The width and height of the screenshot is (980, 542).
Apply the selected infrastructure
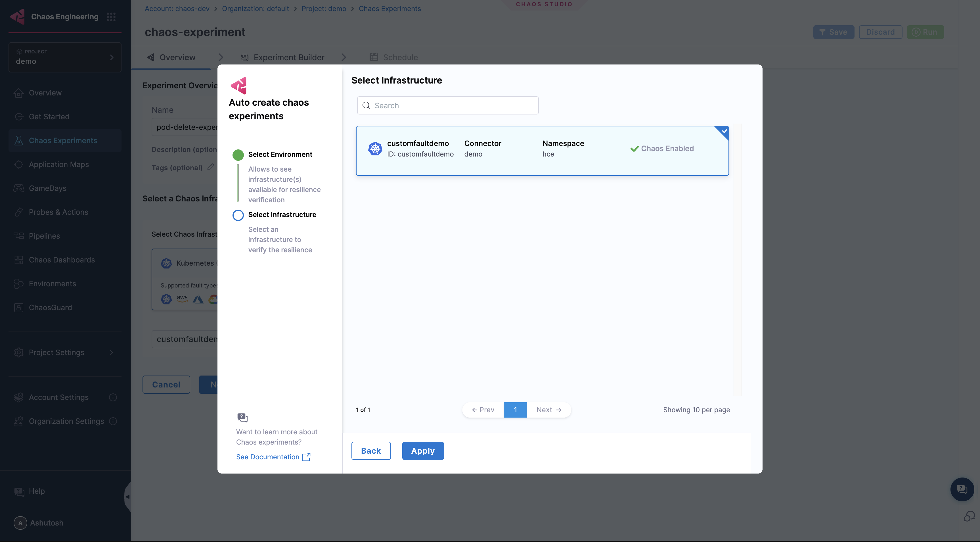423,451
